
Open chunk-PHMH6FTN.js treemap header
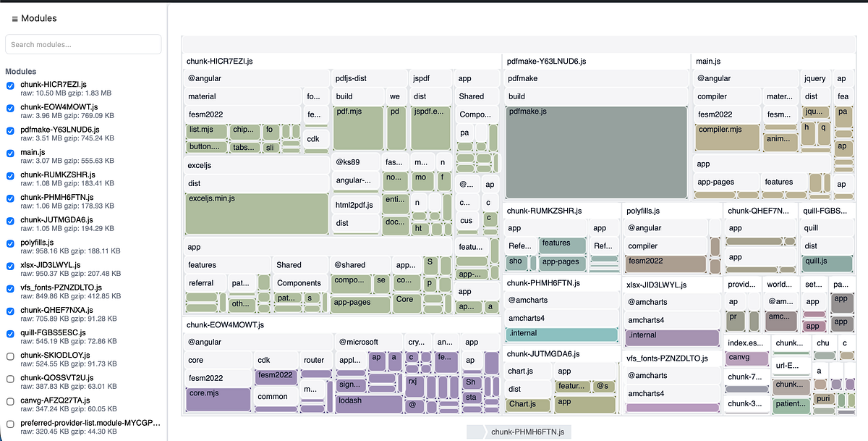561,283
